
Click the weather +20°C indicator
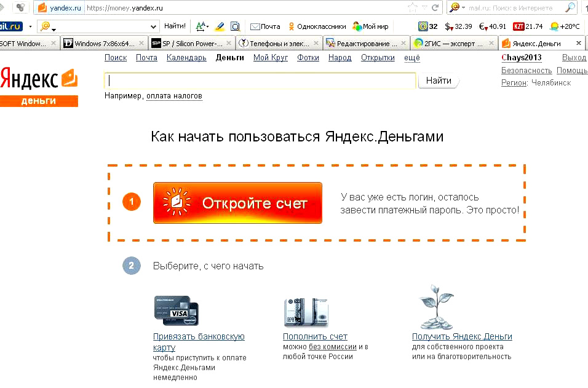tap(565, 26)
